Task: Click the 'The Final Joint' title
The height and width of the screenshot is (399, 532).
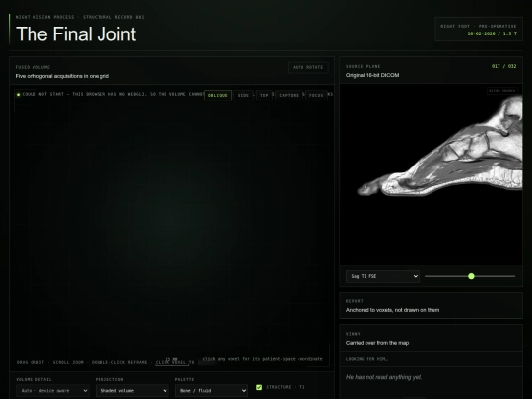Action: 76,33
